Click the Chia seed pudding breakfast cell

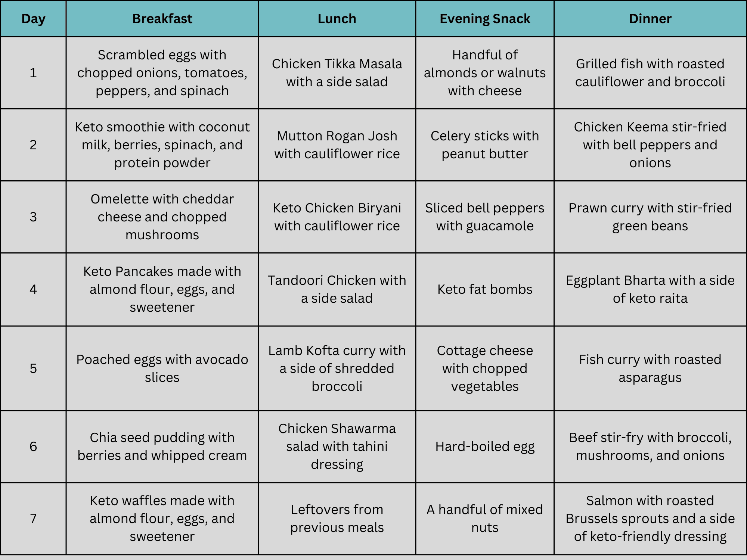162,447
